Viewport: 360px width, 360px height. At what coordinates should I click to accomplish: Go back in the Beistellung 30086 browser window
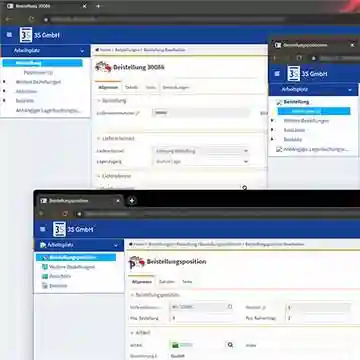click(8, 19)
